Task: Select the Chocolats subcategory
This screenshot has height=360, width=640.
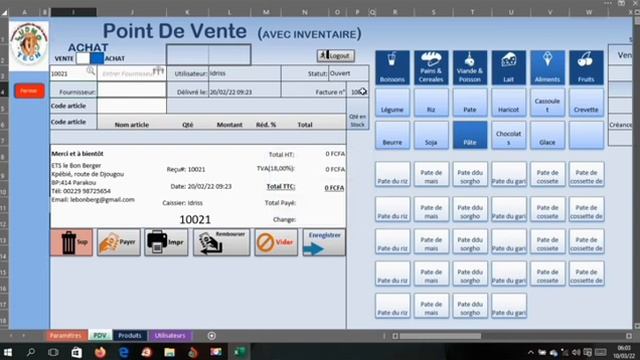Action: pyautogui.click(x=509, y=135)
